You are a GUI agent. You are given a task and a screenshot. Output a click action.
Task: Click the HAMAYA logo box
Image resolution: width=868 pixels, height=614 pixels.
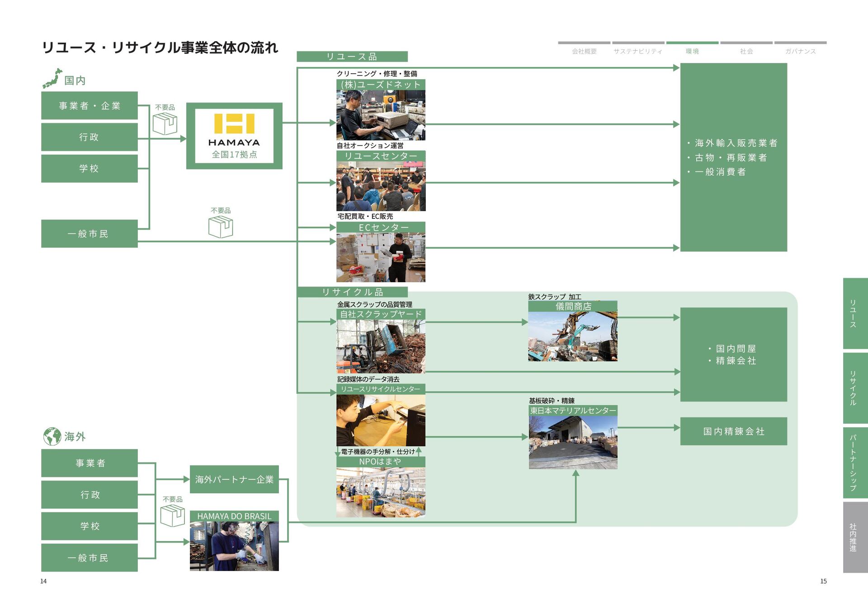click(234, 136)
